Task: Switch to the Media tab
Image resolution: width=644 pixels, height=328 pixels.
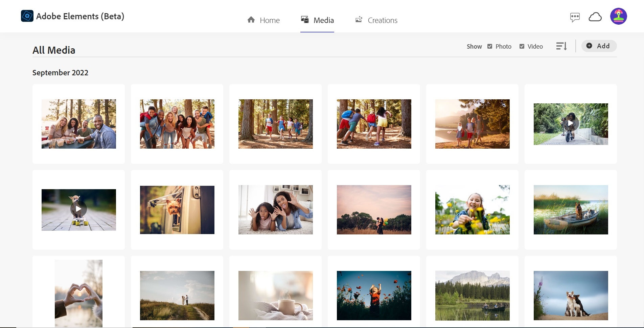Action: [317, 20]
